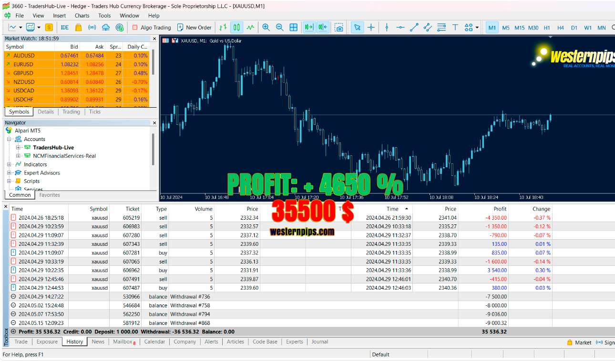Viewport: 615px width, 364px height.
Task: Select ticket 606962 history row
Action: click(x=312, y=270)
